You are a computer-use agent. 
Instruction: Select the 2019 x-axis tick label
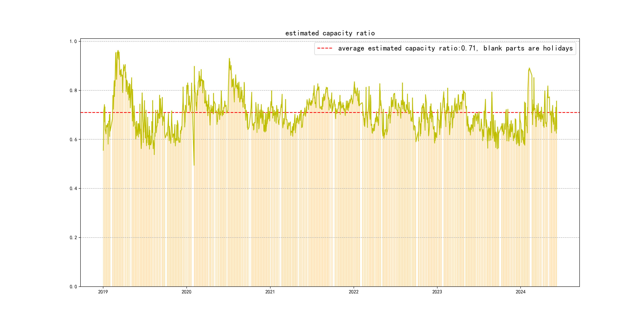(x=103, y=292)
